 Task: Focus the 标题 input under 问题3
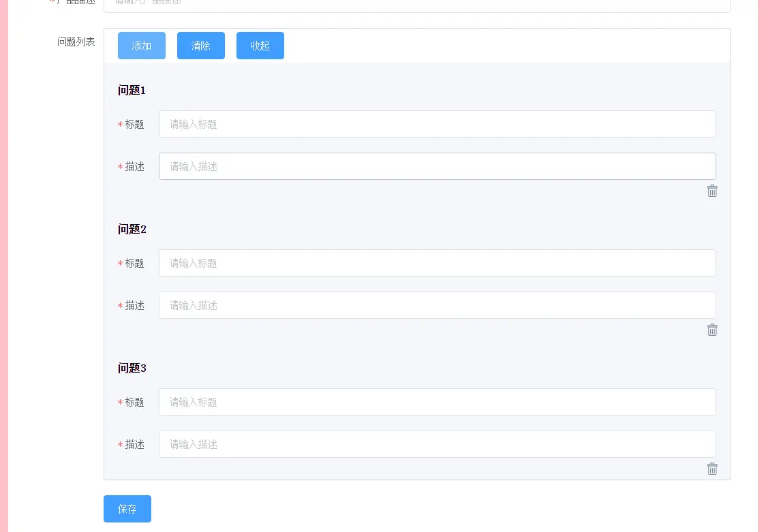(438, 402)
